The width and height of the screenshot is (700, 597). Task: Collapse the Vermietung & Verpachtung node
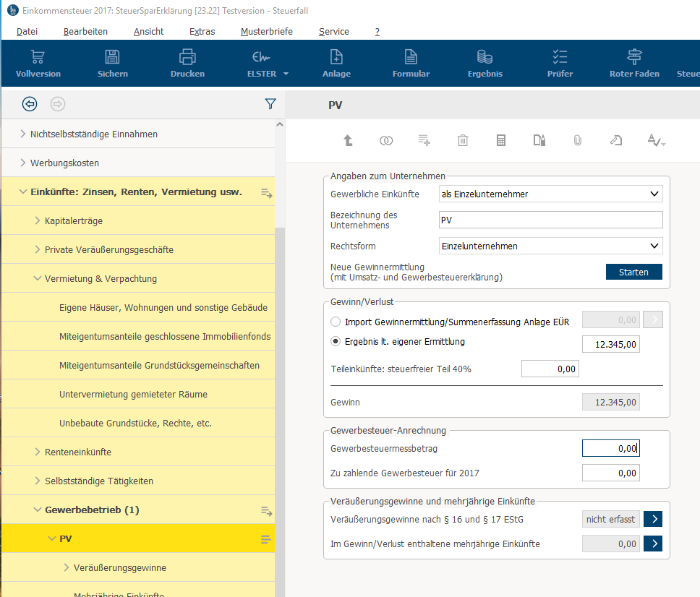coord(38,278)
